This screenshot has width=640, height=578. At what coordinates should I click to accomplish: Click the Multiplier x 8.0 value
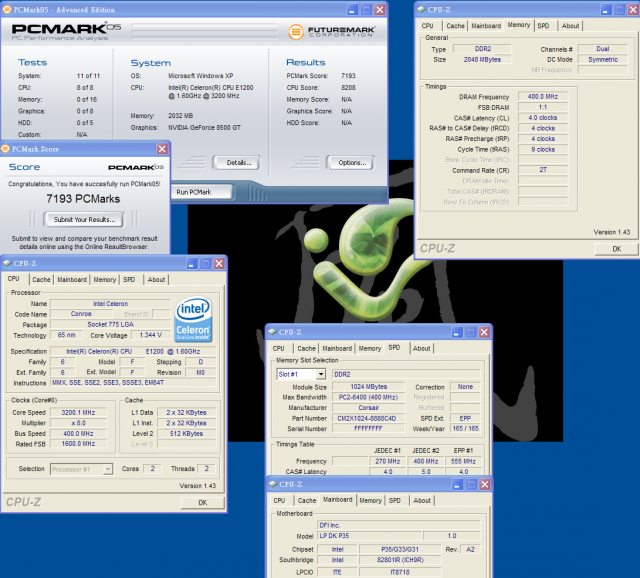[78, 423]
